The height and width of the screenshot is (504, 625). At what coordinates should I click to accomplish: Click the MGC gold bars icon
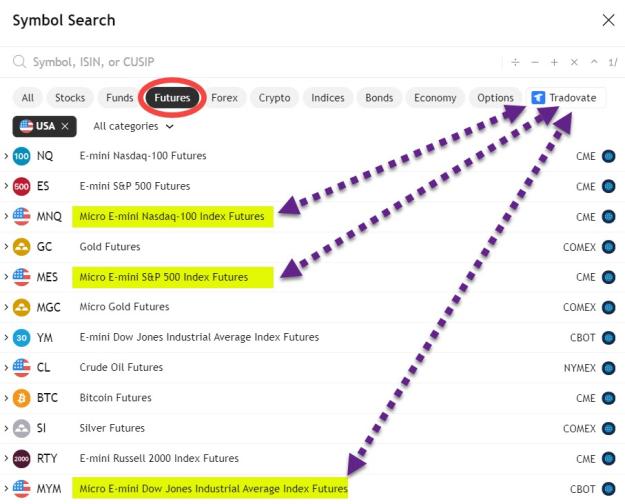tap(22, 307)
